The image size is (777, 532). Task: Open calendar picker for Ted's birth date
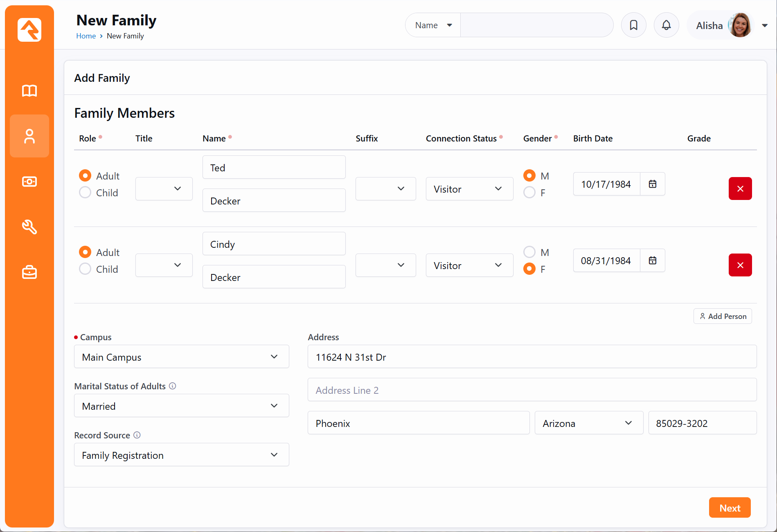(653, 184)
